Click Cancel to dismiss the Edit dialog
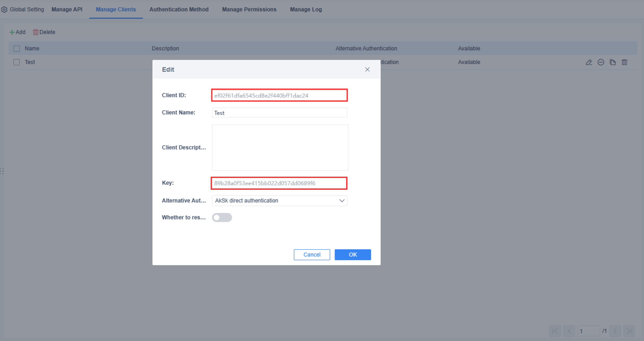The height and width of the screenshot is (341, 644). (x=312, y=254)
